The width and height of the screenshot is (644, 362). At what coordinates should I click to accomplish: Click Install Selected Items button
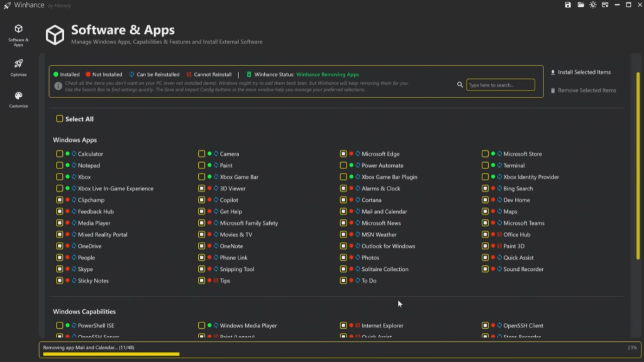coord(580,72)
